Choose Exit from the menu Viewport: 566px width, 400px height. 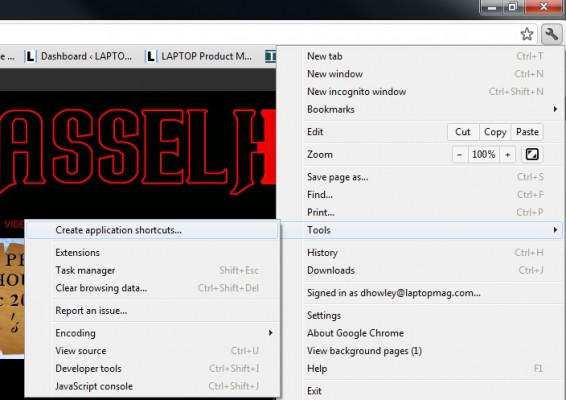click(x=419, y=391)
